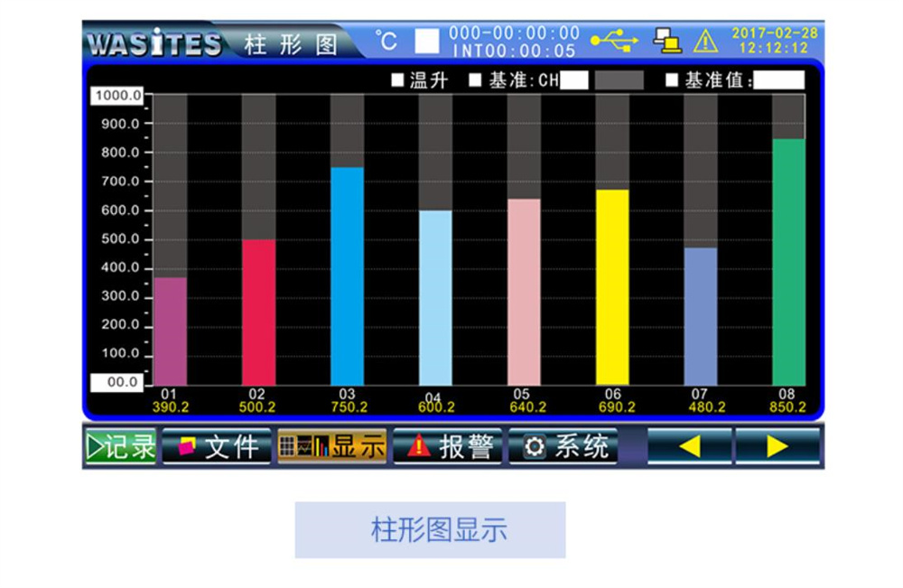
Task: Click the USB connection status icon
Action: (614, 41)
